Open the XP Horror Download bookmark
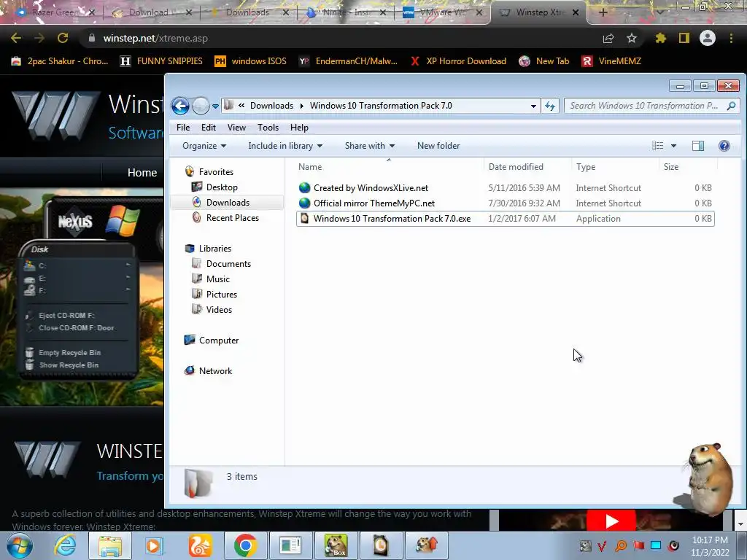Viewport: 747px width, 560px height. click(458, 61)
